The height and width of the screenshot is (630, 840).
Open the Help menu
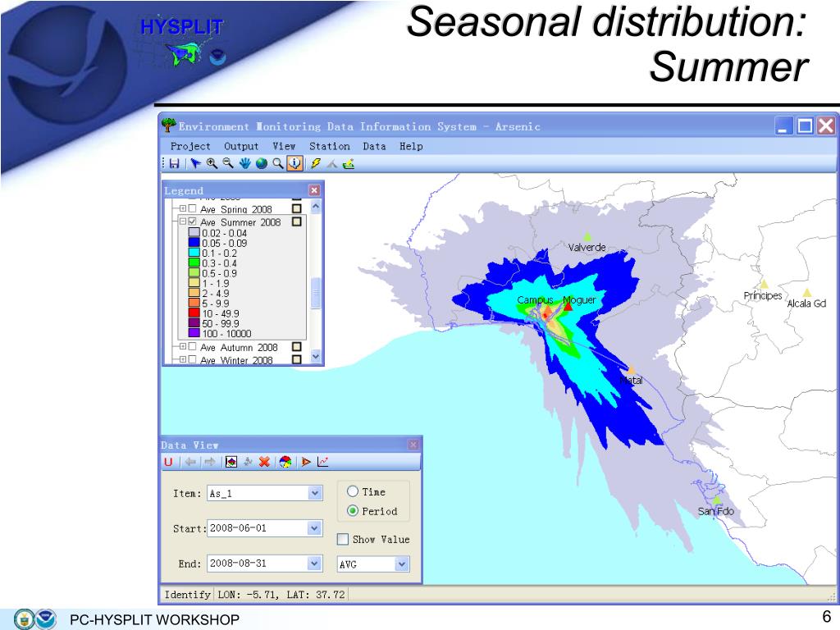[411, 146]
